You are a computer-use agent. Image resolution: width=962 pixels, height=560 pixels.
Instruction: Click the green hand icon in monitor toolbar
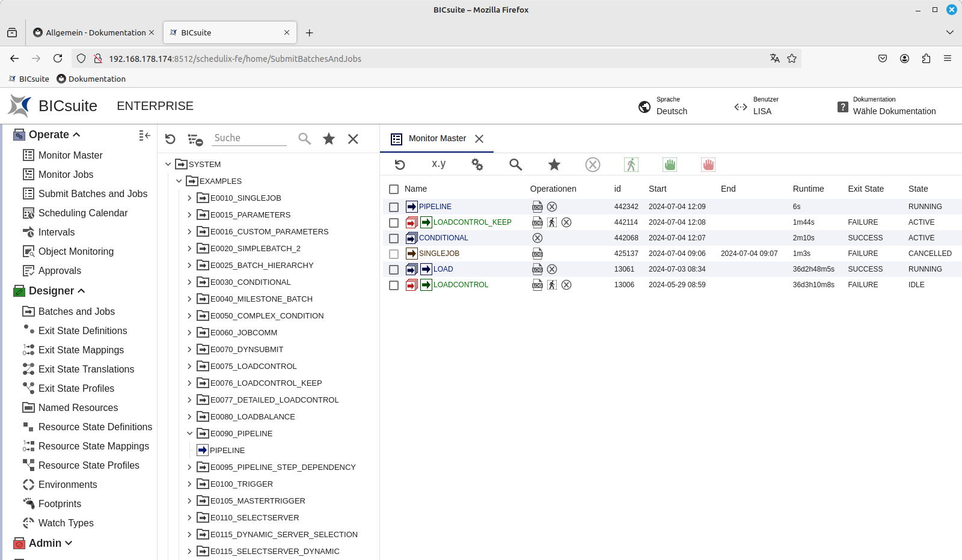click(669, 165)
